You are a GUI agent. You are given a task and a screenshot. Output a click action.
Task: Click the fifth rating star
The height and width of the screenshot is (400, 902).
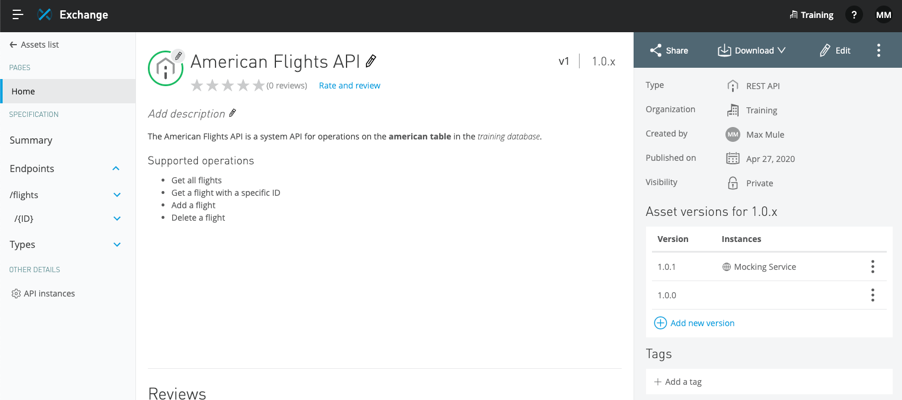tap(258, 86)
